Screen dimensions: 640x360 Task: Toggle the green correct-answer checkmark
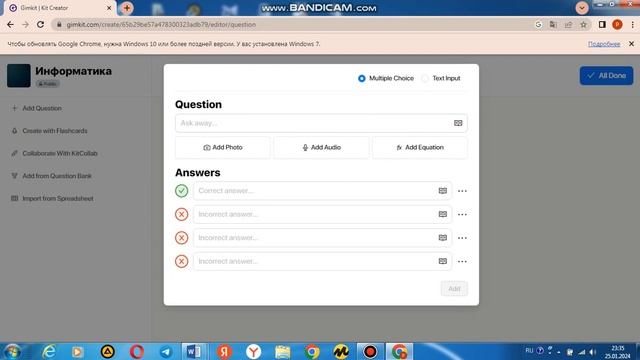(182, 191)
